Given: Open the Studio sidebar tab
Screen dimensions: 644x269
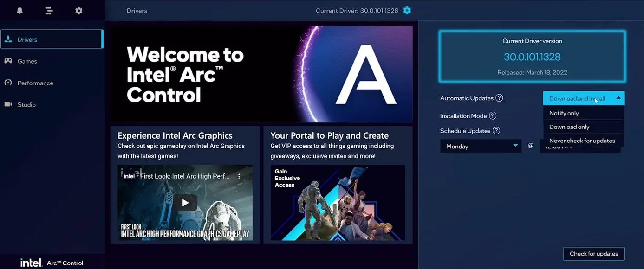Looking at the screenshot, I should tap(52, 105).
